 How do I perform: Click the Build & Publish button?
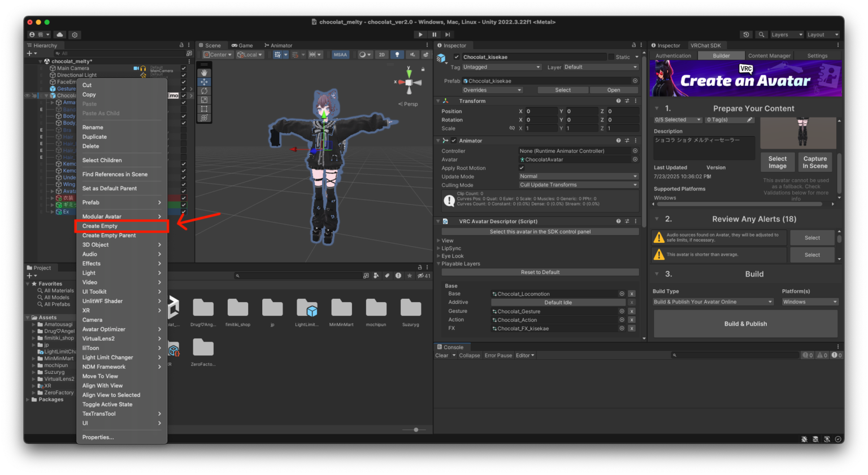745,324
